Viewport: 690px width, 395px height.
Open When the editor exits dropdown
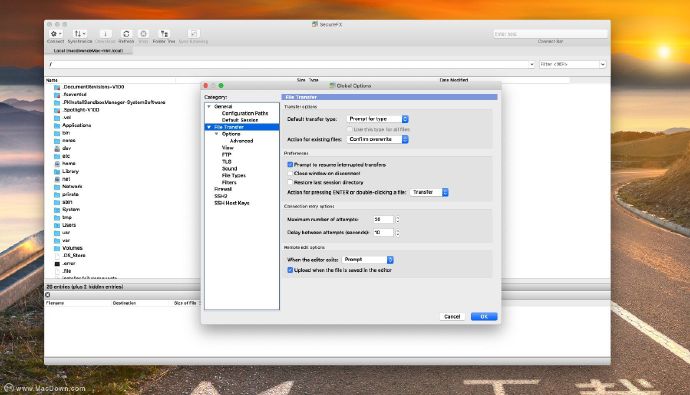[x=367, y=260]
